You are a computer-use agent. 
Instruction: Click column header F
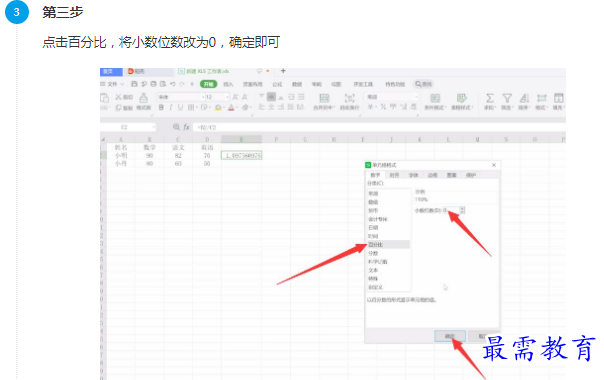coord(276,139)
